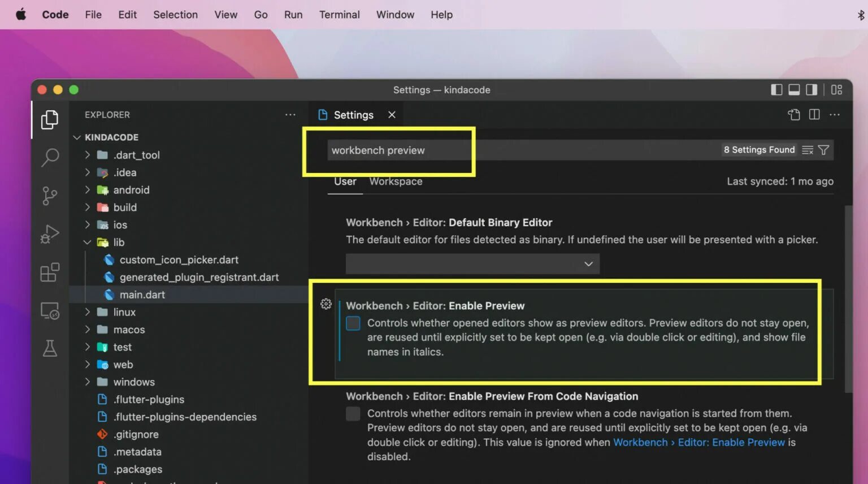This screenshot has height=484, width=868.
Task: Select main.dart in the explorer
Action: 142,295
